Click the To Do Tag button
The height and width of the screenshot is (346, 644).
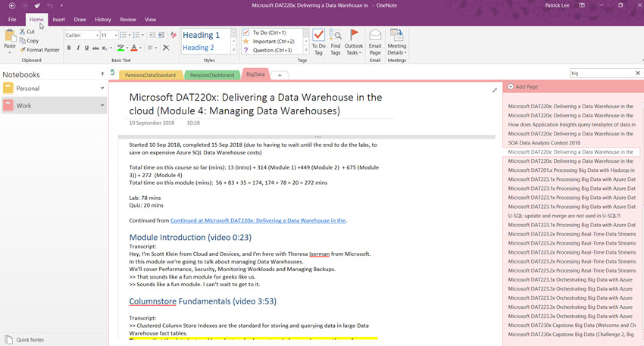pos(319,42)
